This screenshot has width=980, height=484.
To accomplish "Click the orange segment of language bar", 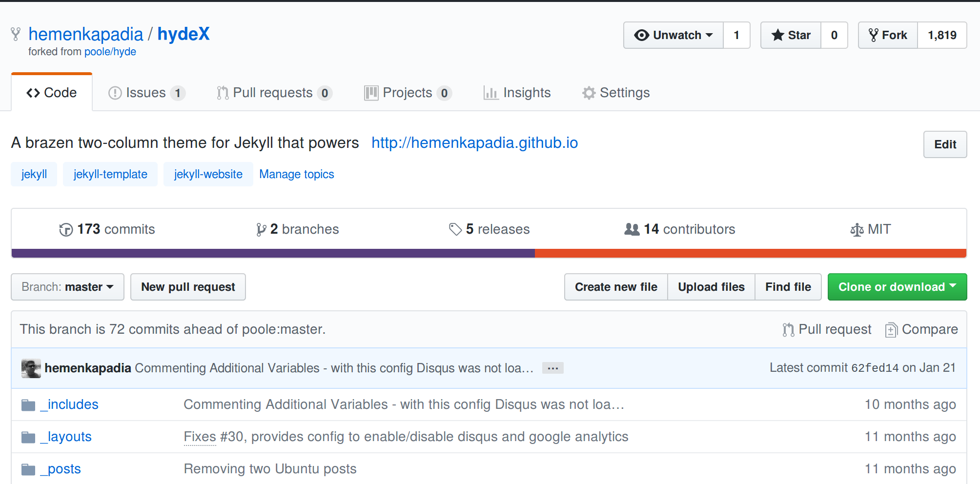I will pos(751,253).
